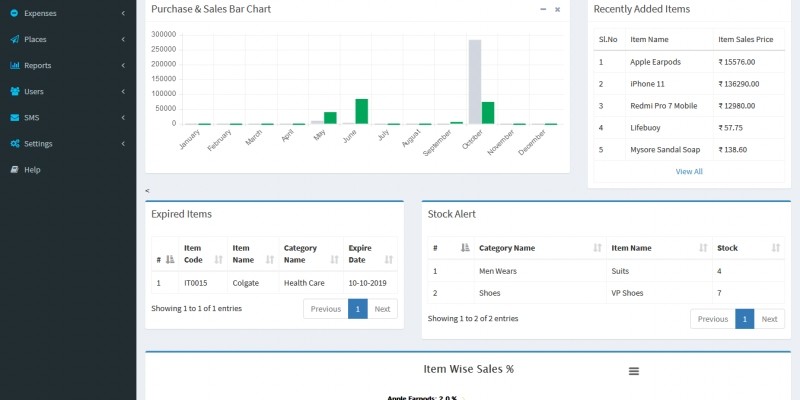
Task: Click the Reports bar chart icon
Action: [x=14, y=65]
